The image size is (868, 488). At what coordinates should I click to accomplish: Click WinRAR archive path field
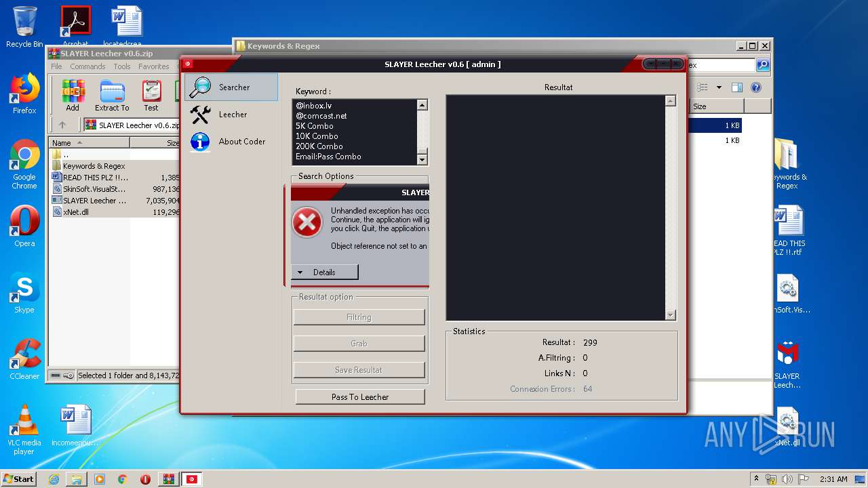pyautogui.click(x=132, y=125)
